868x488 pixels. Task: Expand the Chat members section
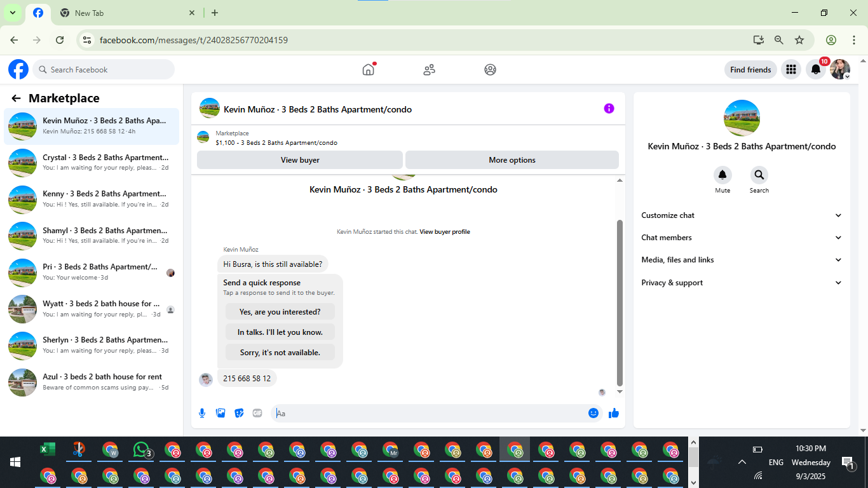pyautogui.click(x=742, y=238)
